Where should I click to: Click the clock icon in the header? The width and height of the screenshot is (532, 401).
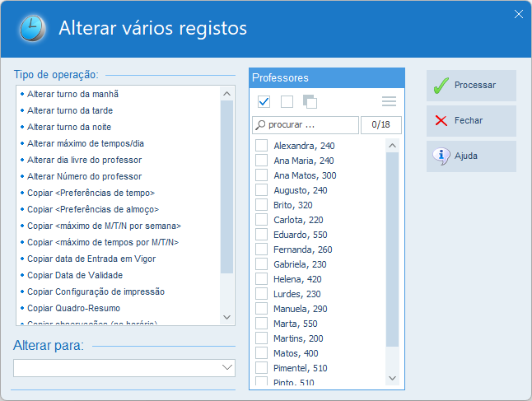32,29
